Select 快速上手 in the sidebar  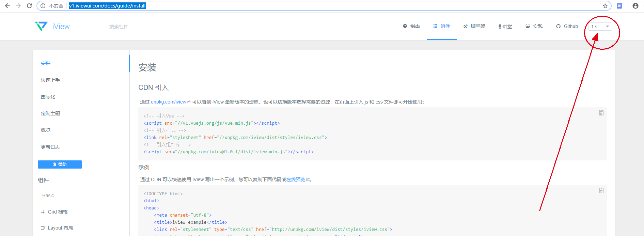pos(50,80)
